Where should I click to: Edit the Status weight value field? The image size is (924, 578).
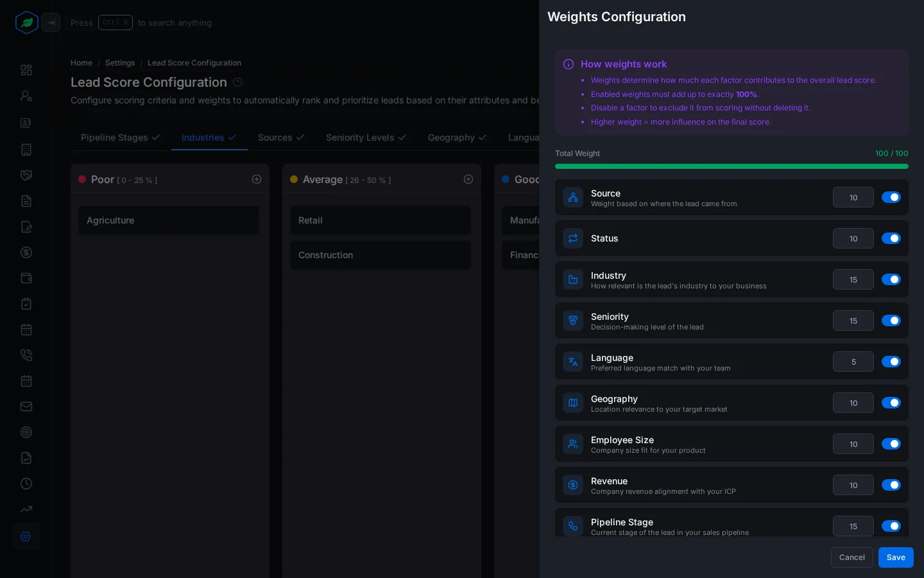853,238
